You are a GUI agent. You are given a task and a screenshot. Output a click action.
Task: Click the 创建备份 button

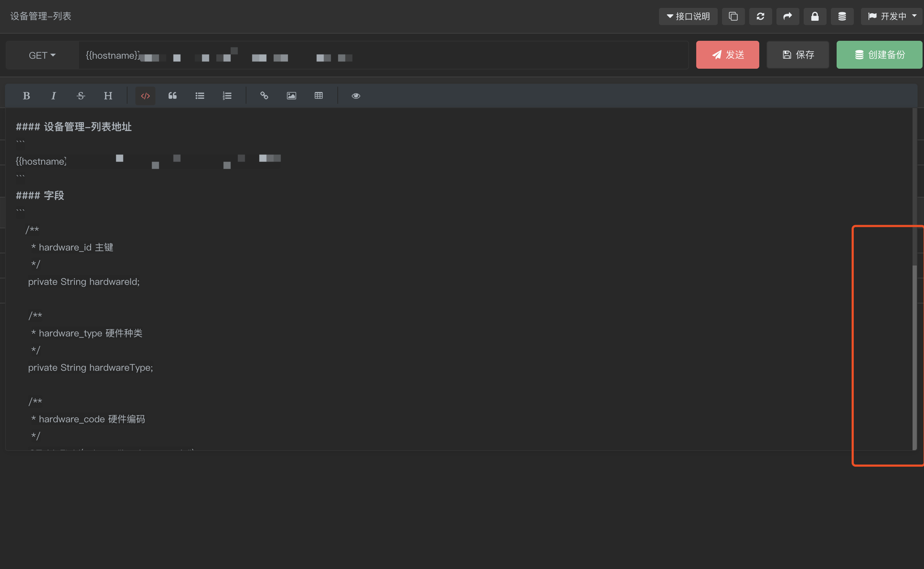[879, 54]
